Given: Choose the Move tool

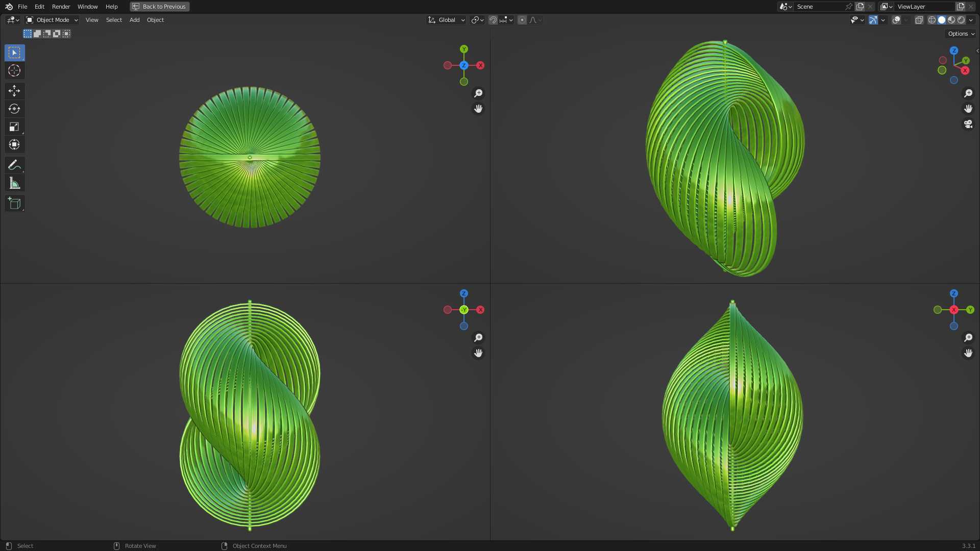Looking at the screenshot, I should click(14, 91).
